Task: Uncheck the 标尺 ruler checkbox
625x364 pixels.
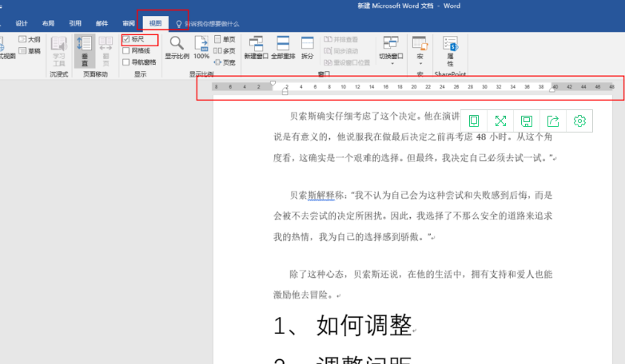Action: point(126,39)
